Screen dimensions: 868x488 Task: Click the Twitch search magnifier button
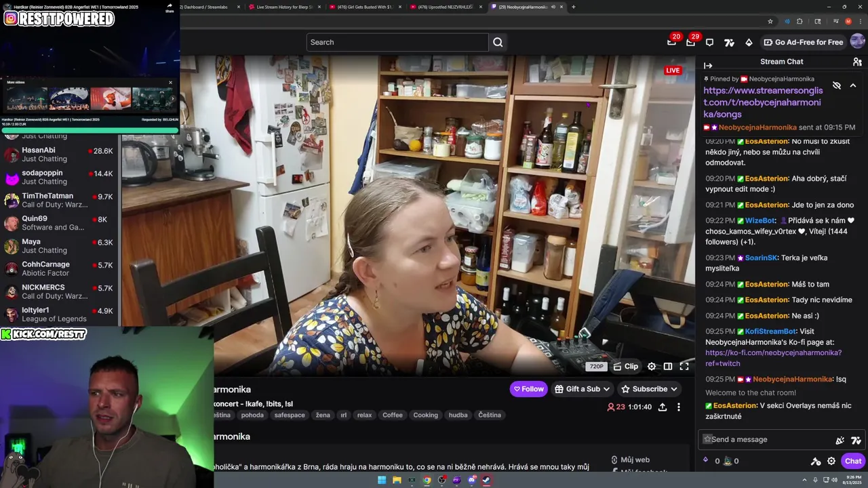[x=498, y=42]
